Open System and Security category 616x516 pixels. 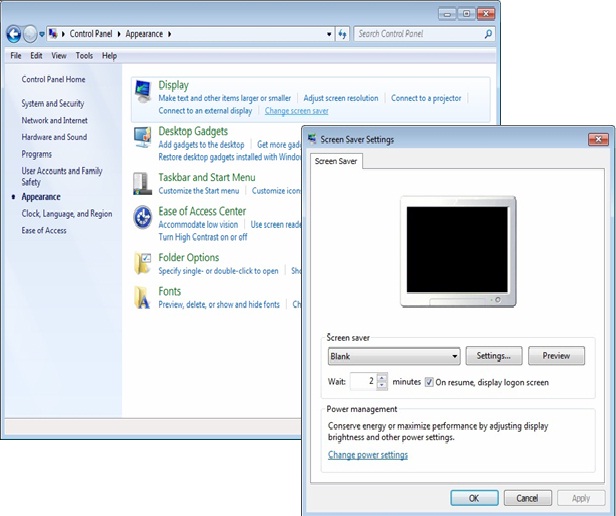pos(53,103)
